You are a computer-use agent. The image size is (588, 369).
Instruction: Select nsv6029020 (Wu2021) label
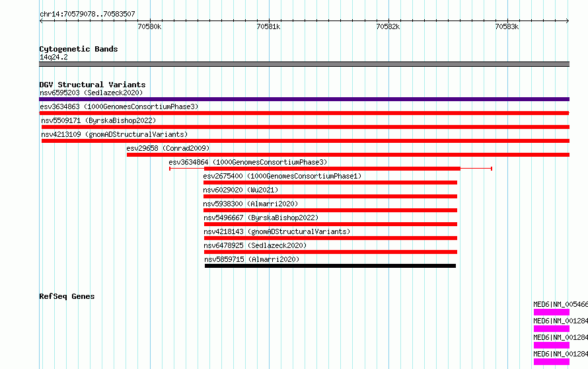tap(240, 190)
